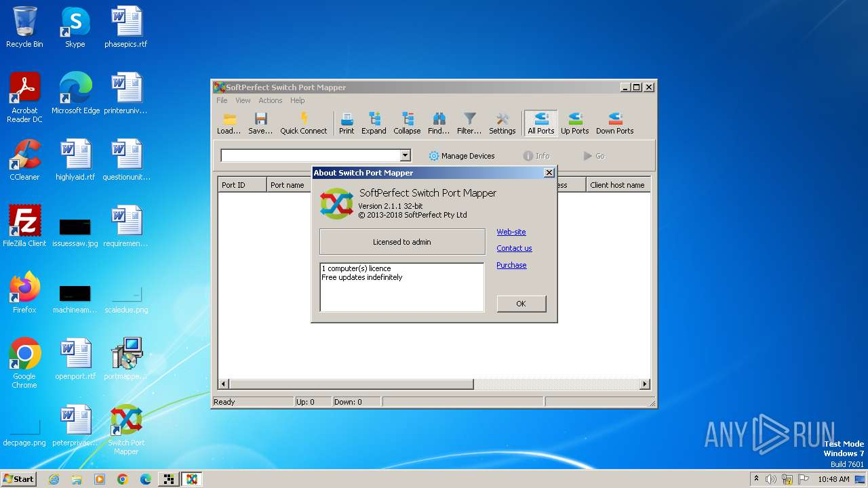Screen dimensions: 868x488
Task: Click the Switch Port Mapper taskbar button
Action: (192, 479)
